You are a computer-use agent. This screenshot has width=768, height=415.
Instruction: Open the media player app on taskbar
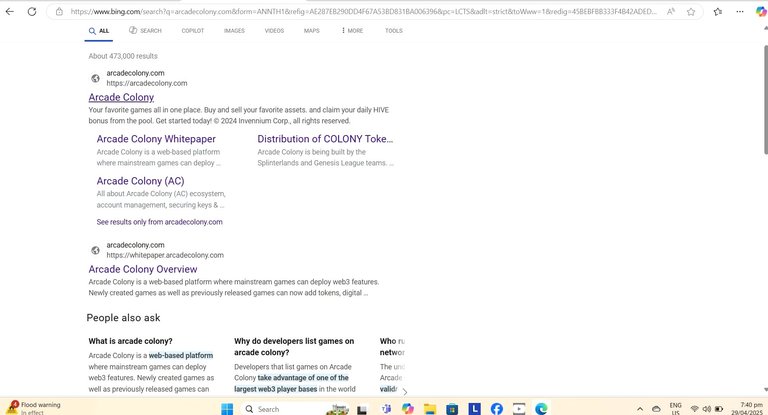pos(519,409)
